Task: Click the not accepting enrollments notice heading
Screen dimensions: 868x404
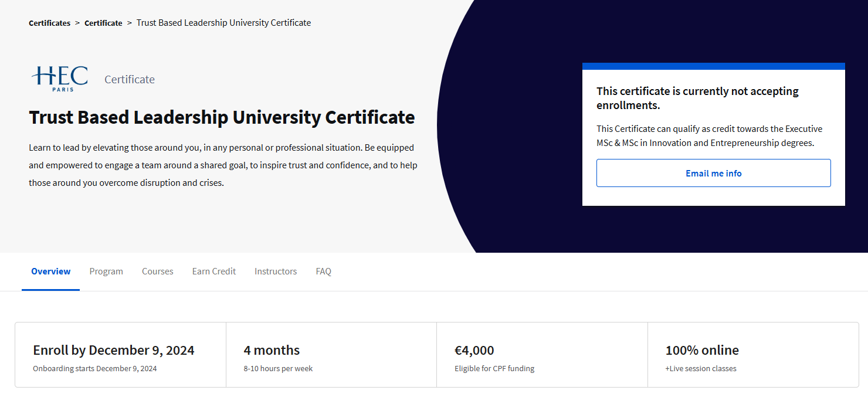Action: 697,98
